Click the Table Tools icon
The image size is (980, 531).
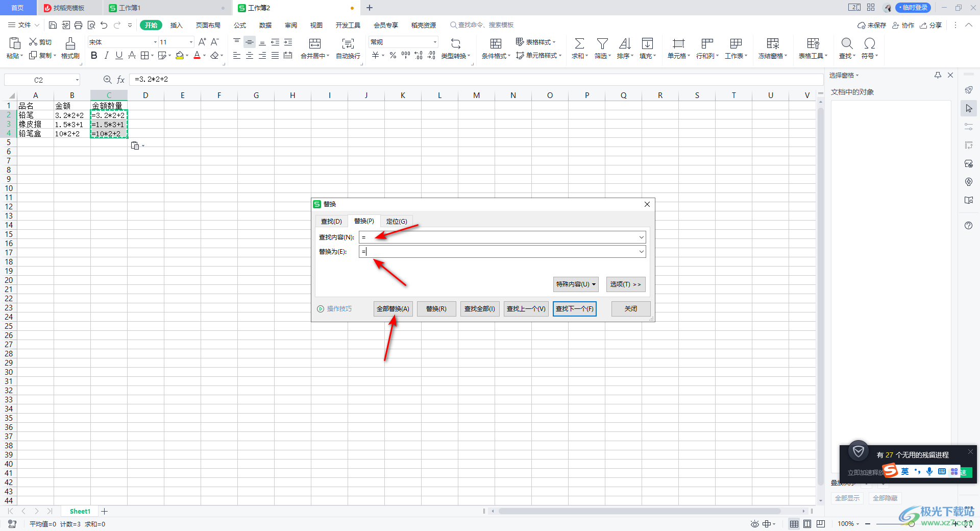coord(813,43)
